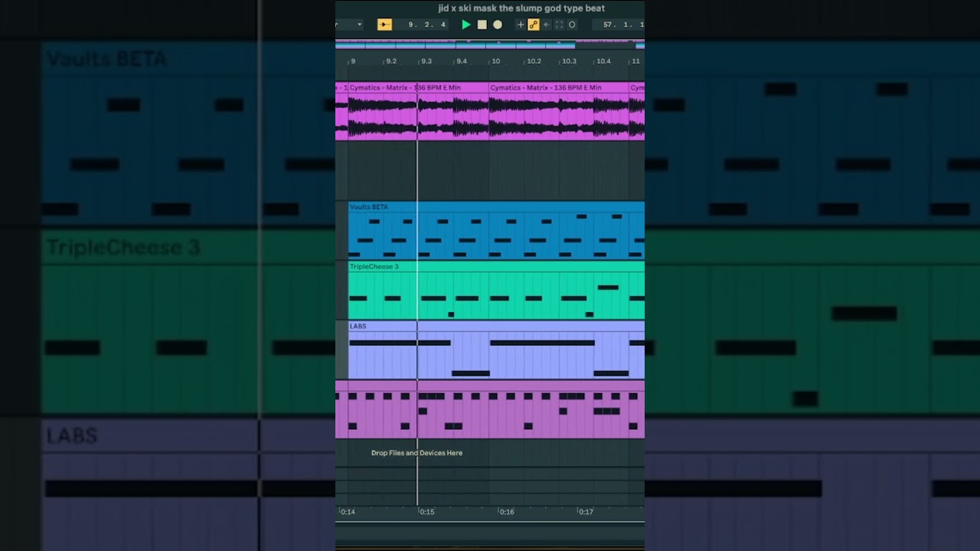This screenshot has height=551, width=980.
Task: Click the round Arrangement Record button
Action: point(498,24)
